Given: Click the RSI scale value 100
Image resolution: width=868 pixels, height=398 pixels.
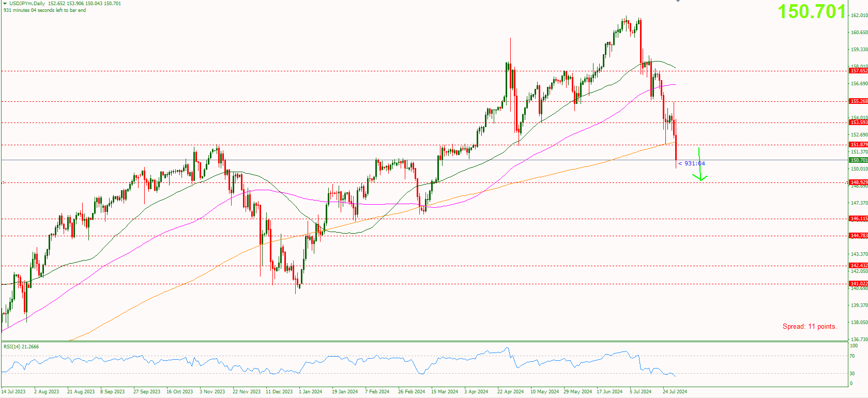Looking at the screenshot, I should point(854,346).
